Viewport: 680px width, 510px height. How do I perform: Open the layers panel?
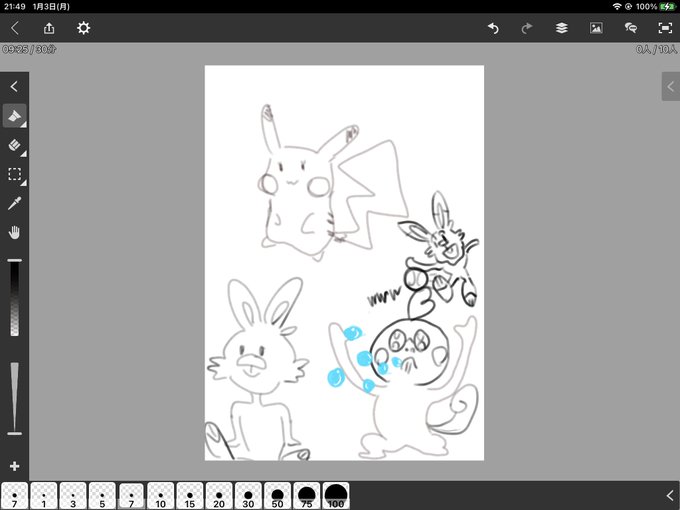pos(562,28)
